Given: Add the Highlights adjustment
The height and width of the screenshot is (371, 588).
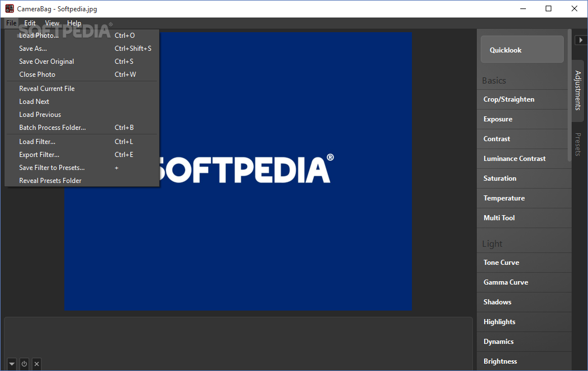Looking at the screenshot, I should [524, 322].
